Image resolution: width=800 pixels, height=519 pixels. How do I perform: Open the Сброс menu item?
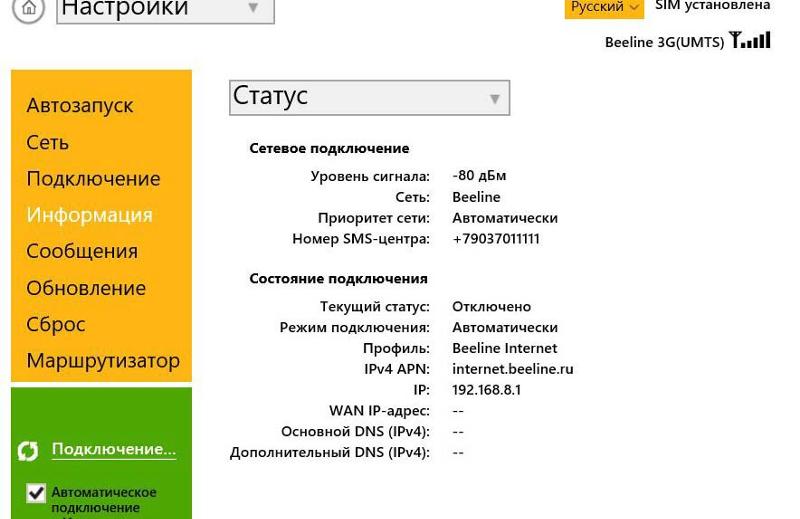56,325
